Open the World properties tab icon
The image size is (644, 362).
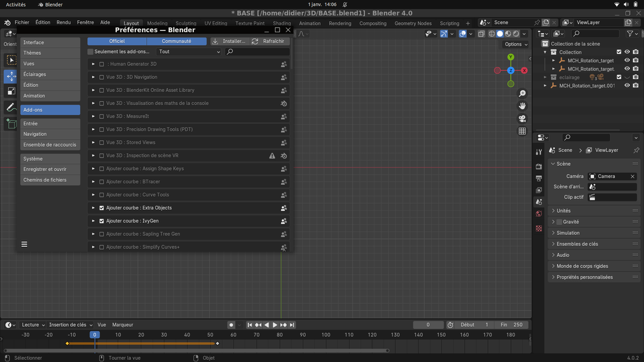[539, 214]
